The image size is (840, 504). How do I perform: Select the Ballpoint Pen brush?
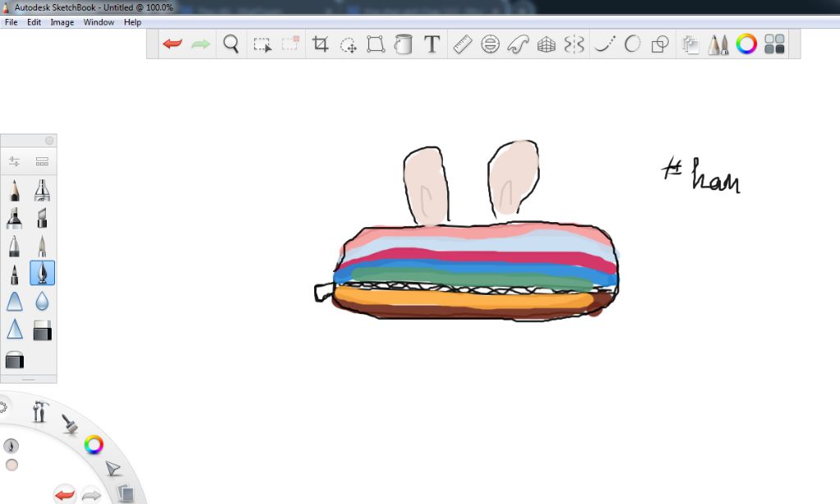[15, 246]
